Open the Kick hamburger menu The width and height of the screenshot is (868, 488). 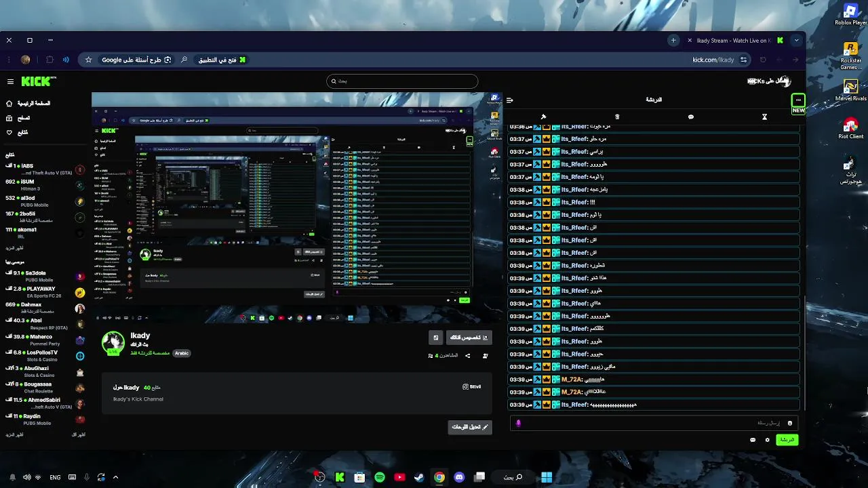tap(10, 81)
